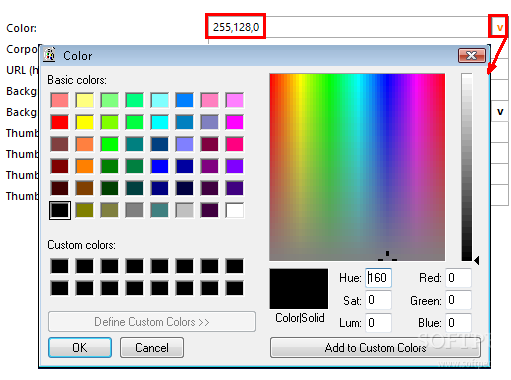Click the Red value field
The width and height of the screenshot is (511, 380).
pyautogui.click(x=458, y=278)
